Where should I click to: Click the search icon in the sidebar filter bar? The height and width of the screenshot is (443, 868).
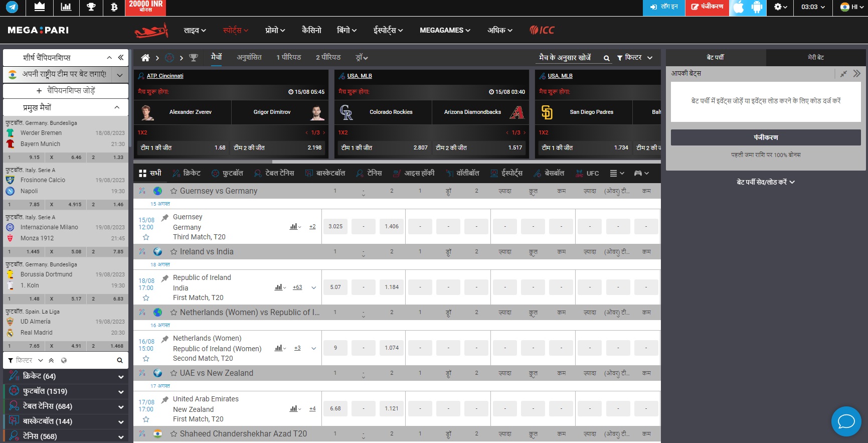point(120,360)
